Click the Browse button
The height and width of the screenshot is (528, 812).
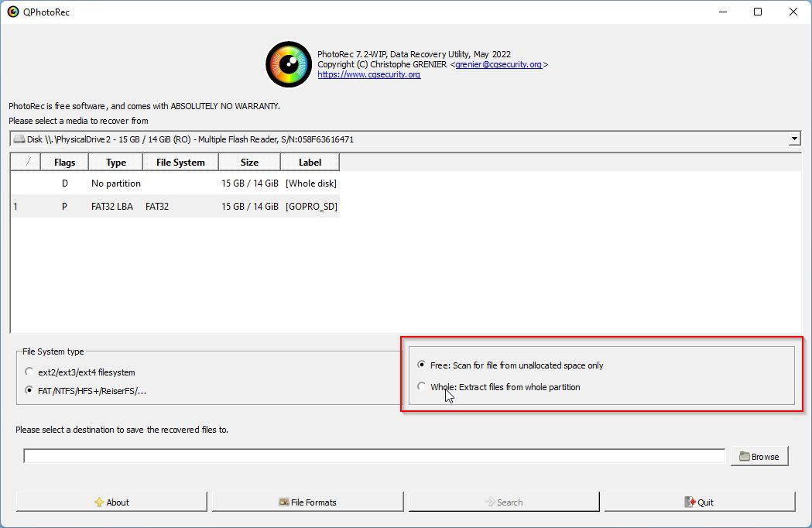759,457
